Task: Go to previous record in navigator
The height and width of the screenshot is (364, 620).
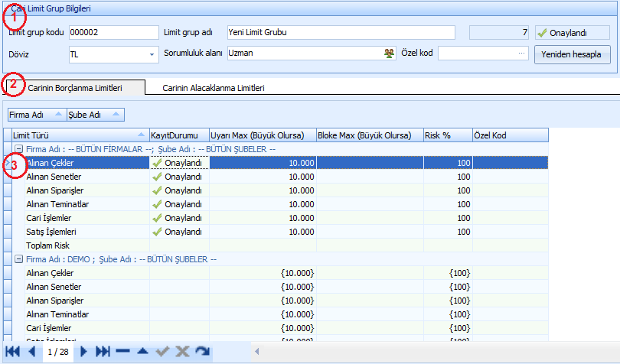Action: [32, 351]
